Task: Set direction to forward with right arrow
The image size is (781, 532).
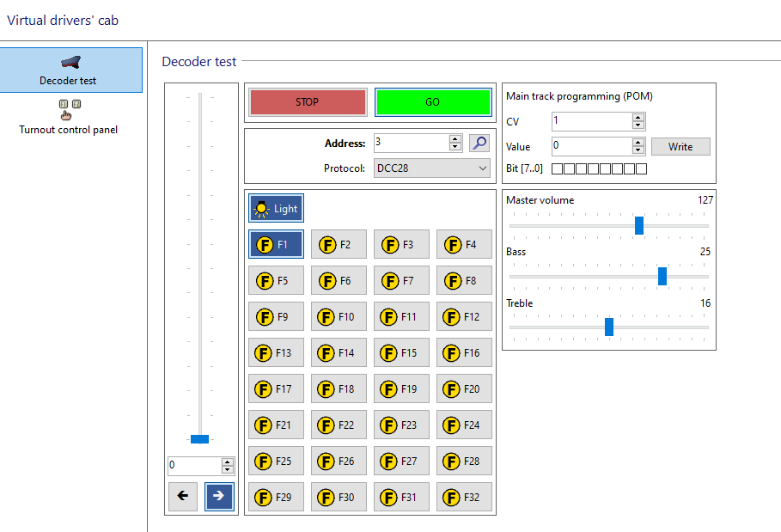Action: (x=218, y=496)
